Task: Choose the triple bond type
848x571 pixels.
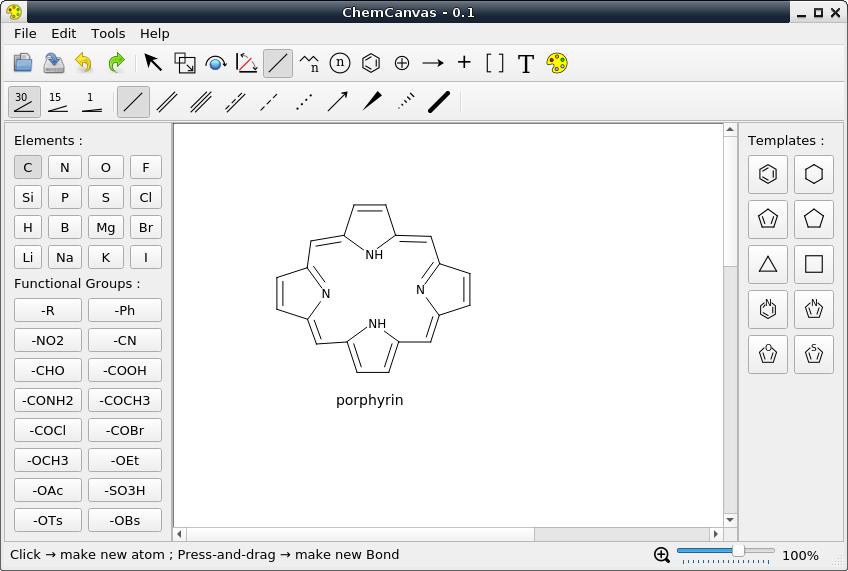Action: [201, 102]
